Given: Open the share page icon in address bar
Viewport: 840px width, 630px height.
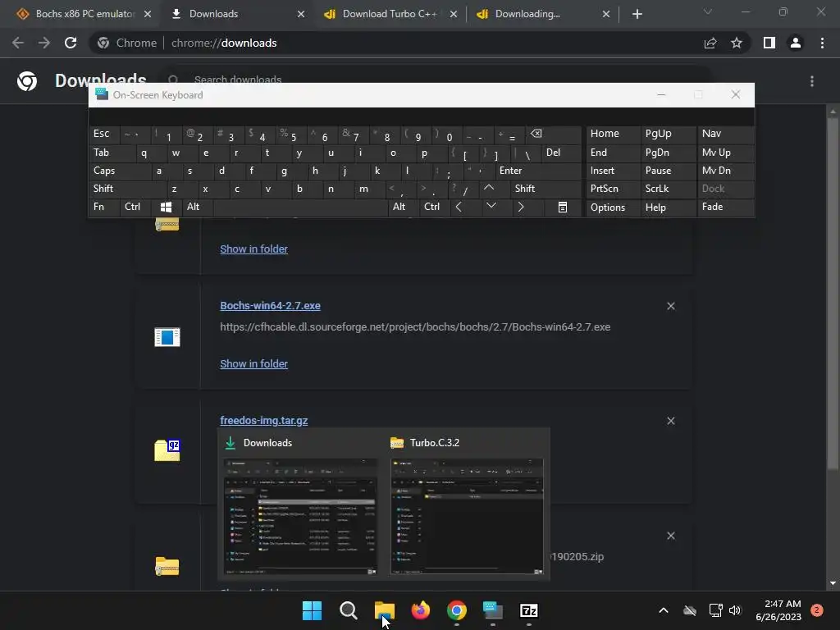Looking at the screenshot, I should (x=710, y=43).
